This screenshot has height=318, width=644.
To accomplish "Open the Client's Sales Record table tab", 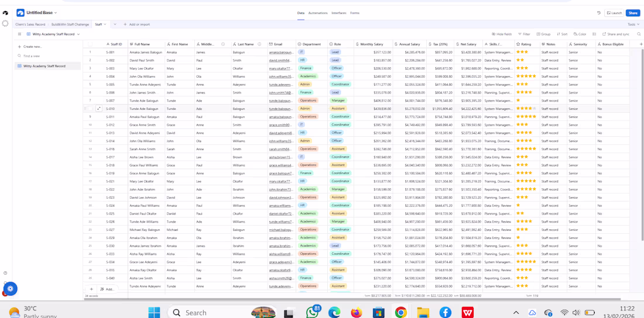I will 30,25.
